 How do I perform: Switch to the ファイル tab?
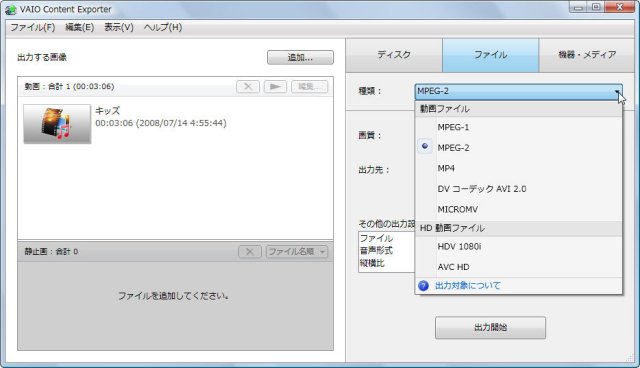pos(491,55)
